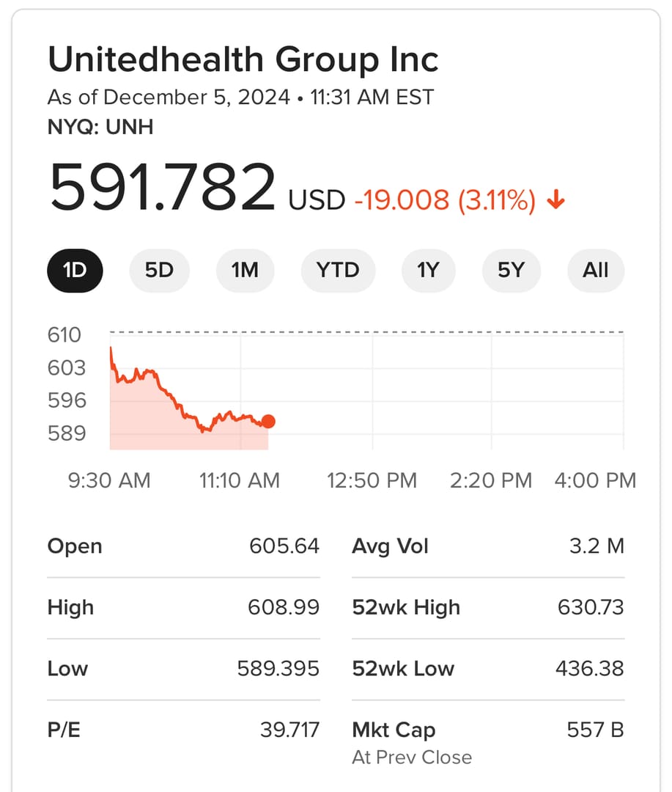Click the current price dot on chart

click(x=268, y=421)
